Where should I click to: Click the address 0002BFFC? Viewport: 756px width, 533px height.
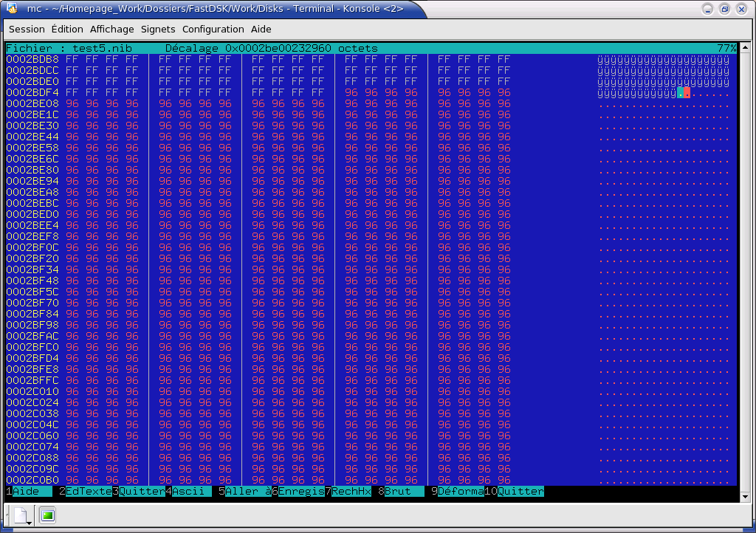(32, 381)
